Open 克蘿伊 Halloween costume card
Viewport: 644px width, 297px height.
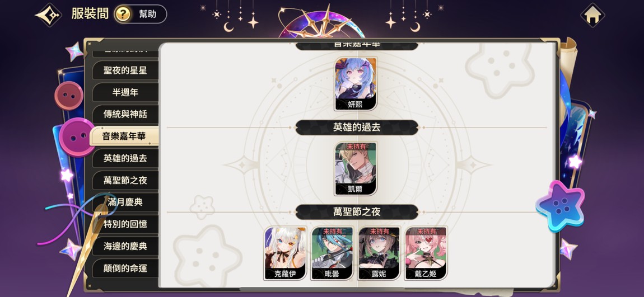pos(285,253)
